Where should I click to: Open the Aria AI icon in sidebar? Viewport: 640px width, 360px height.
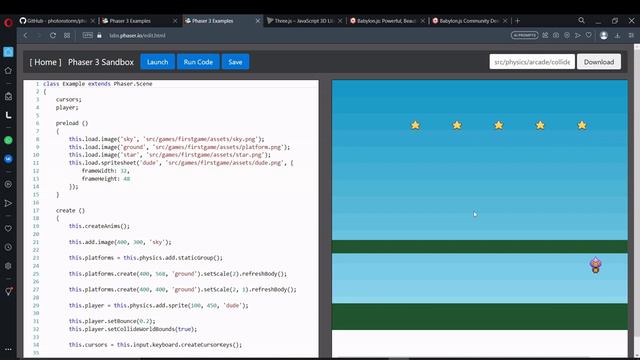pos(8,52)
